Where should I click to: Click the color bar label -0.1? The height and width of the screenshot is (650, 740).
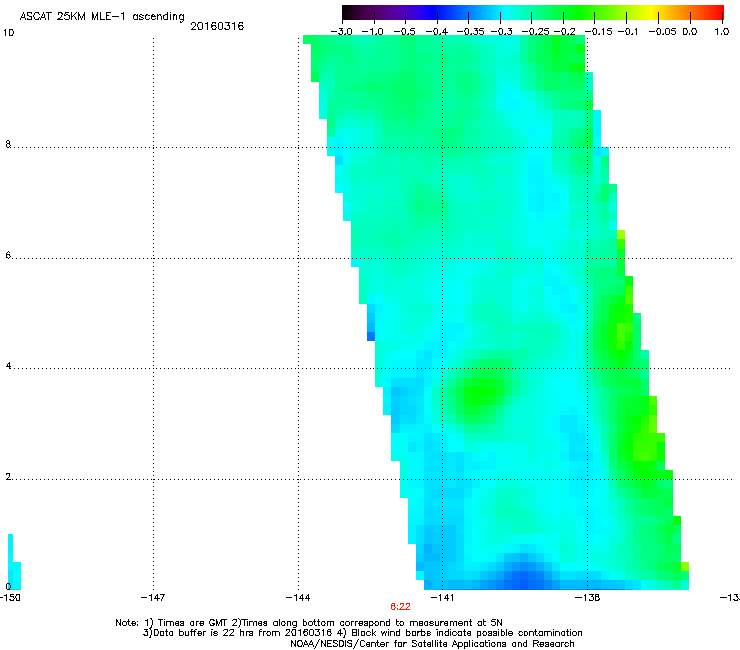(x=628, y=32)
